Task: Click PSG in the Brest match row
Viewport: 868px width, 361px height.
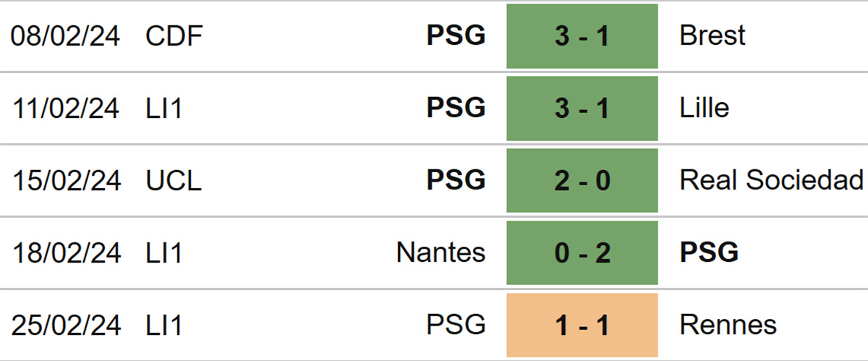Action: 456,35
